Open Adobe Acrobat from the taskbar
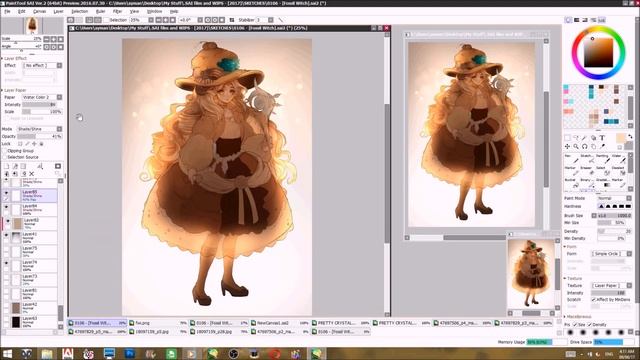Viewport: 640px width, 360px height. click(67, 353)
